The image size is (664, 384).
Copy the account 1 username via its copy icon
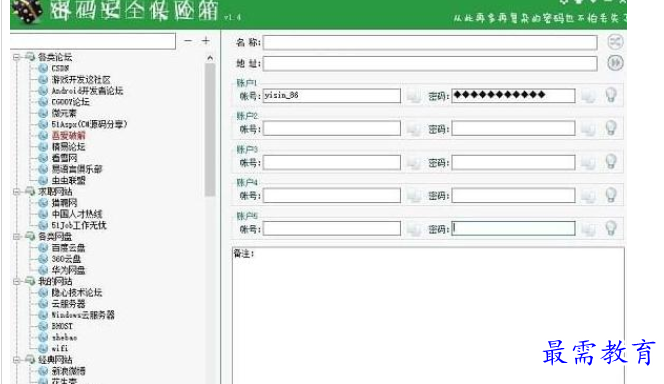point(413,96)
